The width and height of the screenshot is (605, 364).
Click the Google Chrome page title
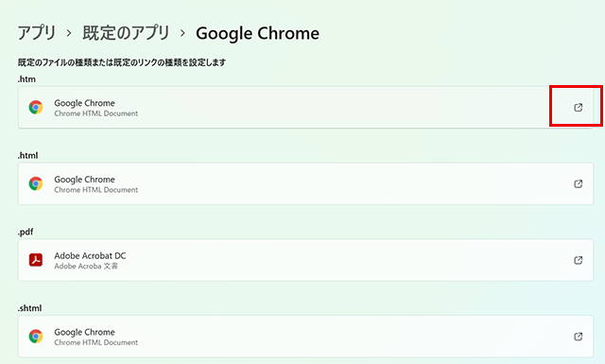tap(258, 34)
